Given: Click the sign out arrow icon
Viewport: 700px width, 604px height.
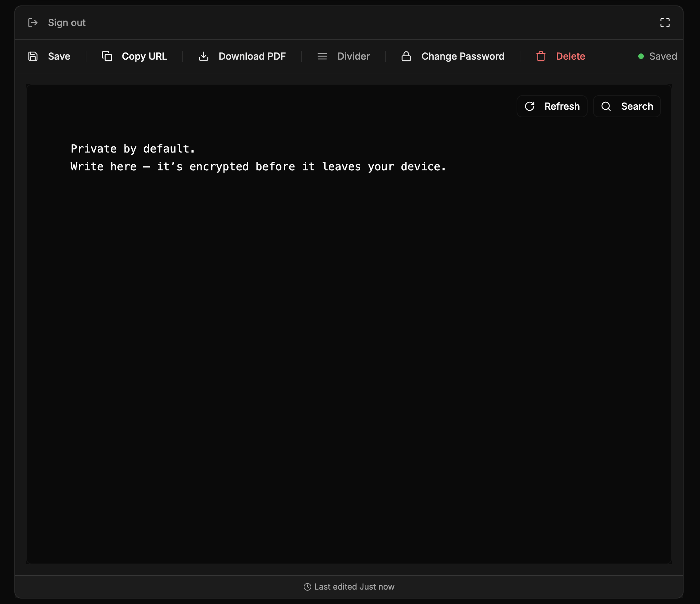Looking at the screenshot, I should pyautogui.click(x=33, y=23).
